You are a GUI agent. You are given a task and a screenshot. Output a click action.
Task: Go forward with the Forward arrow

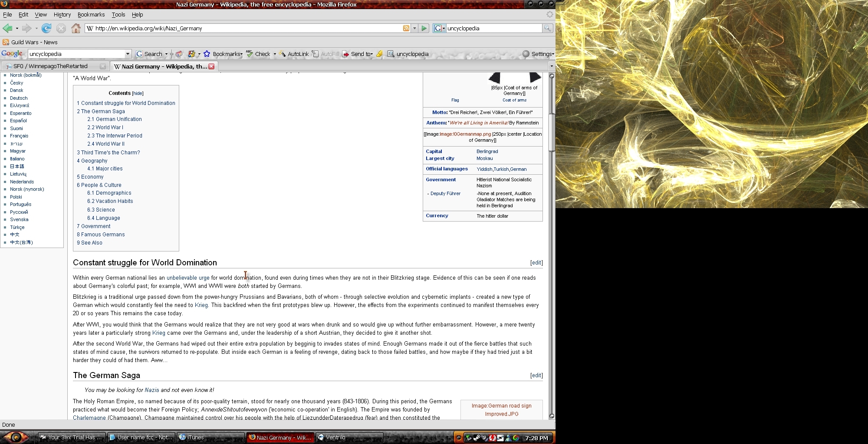click(27, 28)
